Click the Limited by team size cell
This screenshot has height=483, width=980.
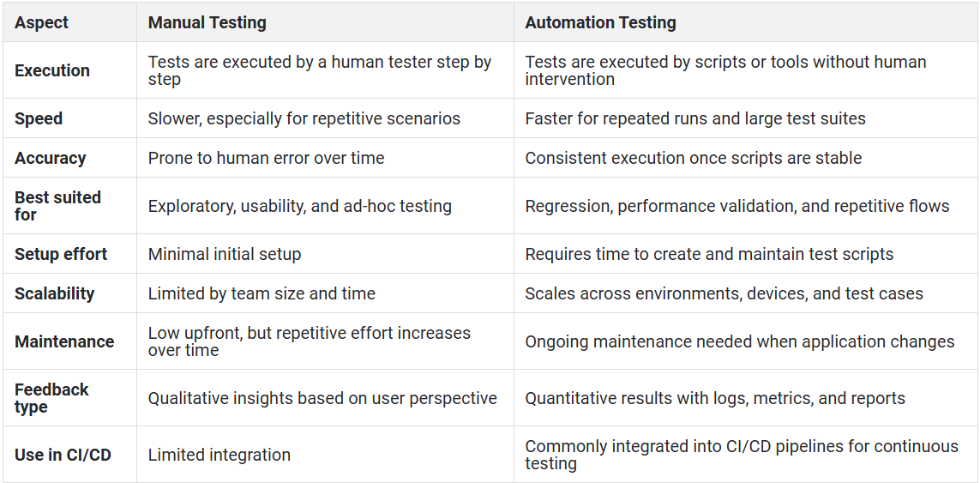click(262, 293)
